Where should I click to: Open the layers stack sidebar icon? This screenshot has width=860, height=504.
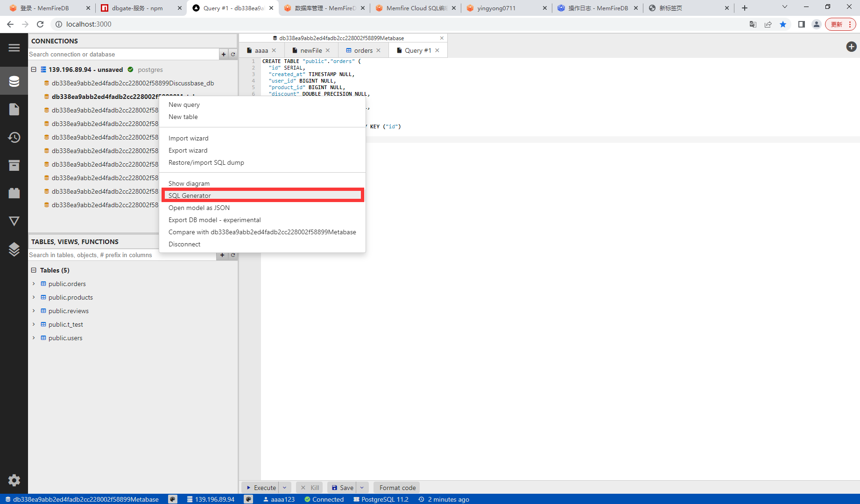tap(14, 249)
